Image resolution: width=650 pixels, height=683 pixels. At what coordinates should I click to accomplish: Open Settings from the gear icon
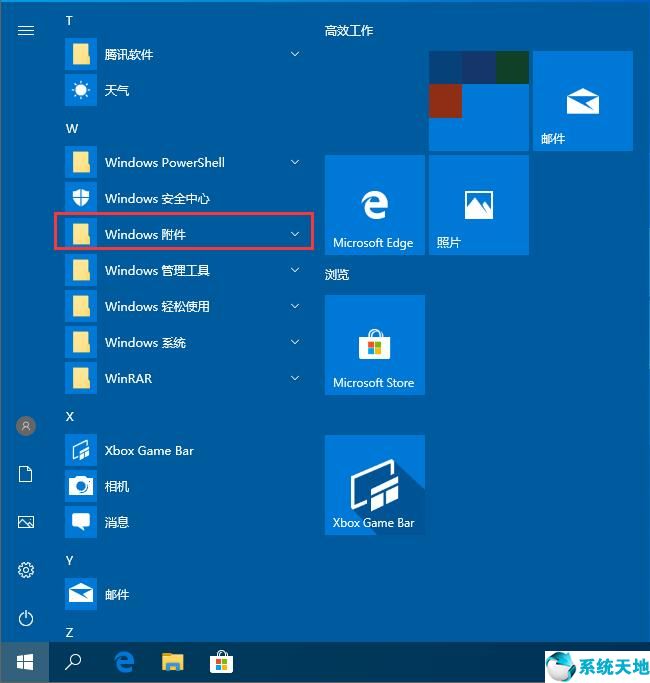[26, 570]
